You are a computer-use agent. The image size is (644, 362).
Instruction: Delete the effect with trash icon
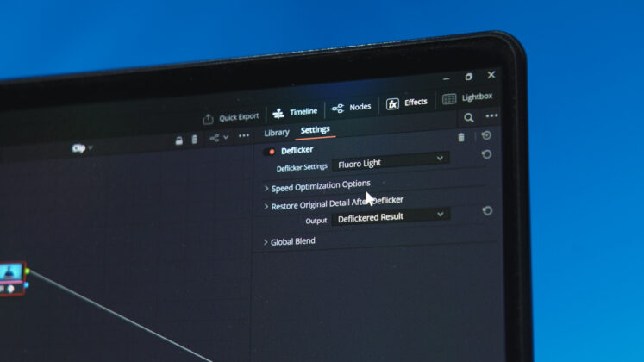461,138
